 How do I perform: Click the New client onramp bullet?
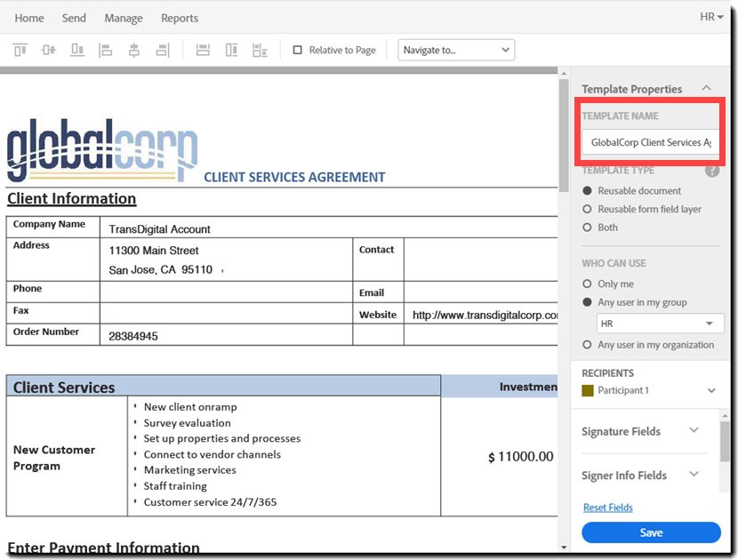click(x=190, y=406)
